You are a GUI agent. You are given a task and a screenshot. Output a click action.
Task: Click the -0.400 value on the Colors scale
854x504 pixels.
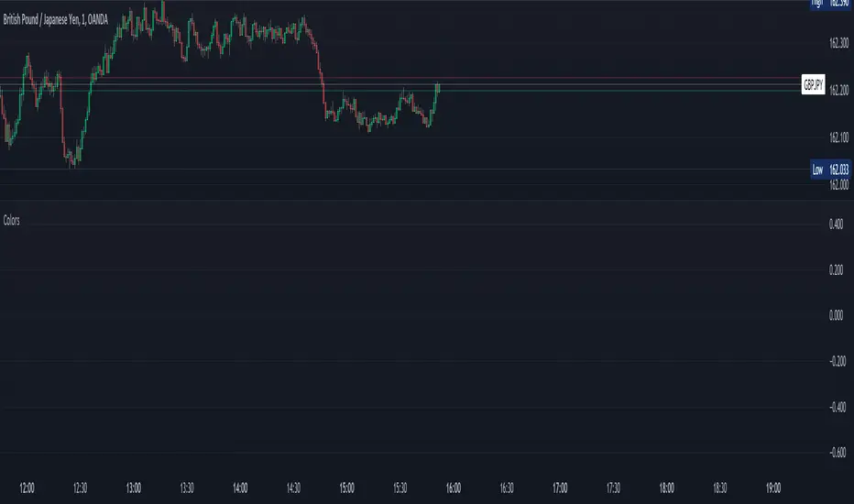pyautogui.click(x=835, y=407)
